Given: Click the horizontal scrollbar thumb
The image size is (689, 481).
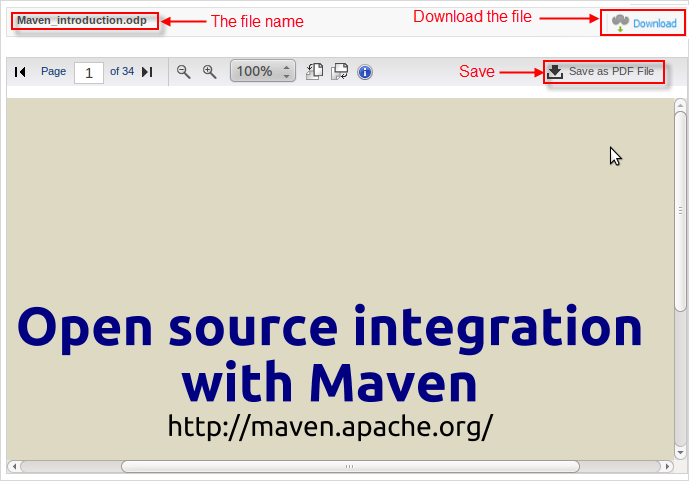Looking at the screenshot, I should 349,466.
